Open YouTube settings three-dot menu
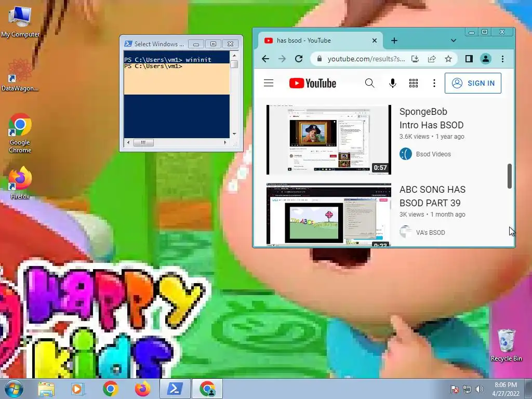Image resolution: width=532 pixels, height=399 pixels. [x=434, y=83]
